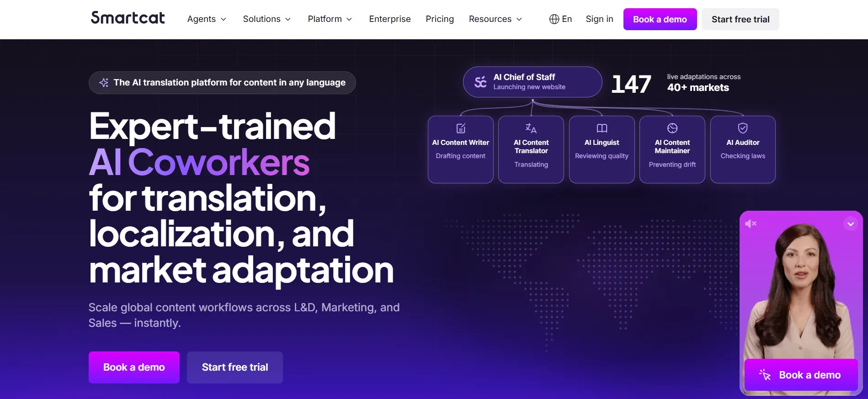The height and width of the screenshot is (399, 868).
Task: Click the sparkle icon in the tagline pill
Action: (x=104, y=83)
